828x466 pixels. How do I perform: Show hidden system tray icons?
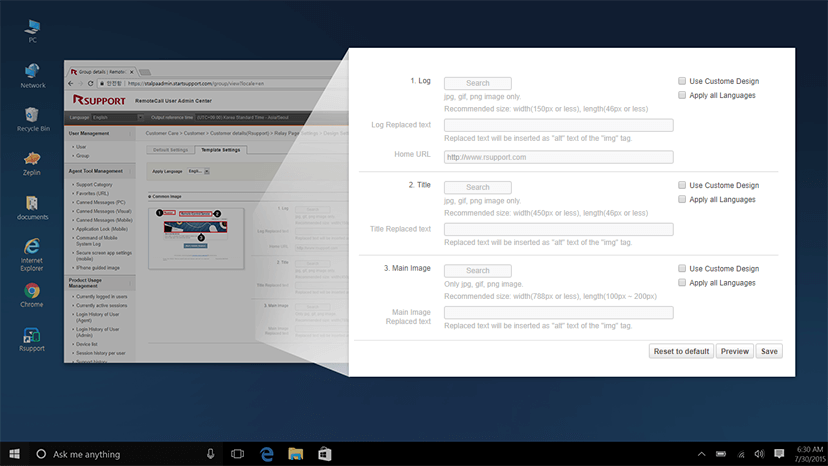tap(701, 454)
